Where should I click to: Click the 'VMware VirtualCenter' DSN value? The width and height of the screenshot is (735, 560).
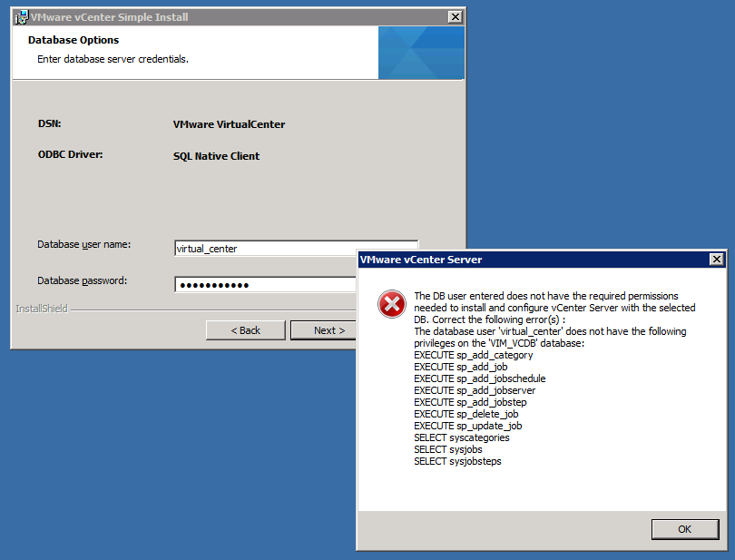[x=229, y=124]
